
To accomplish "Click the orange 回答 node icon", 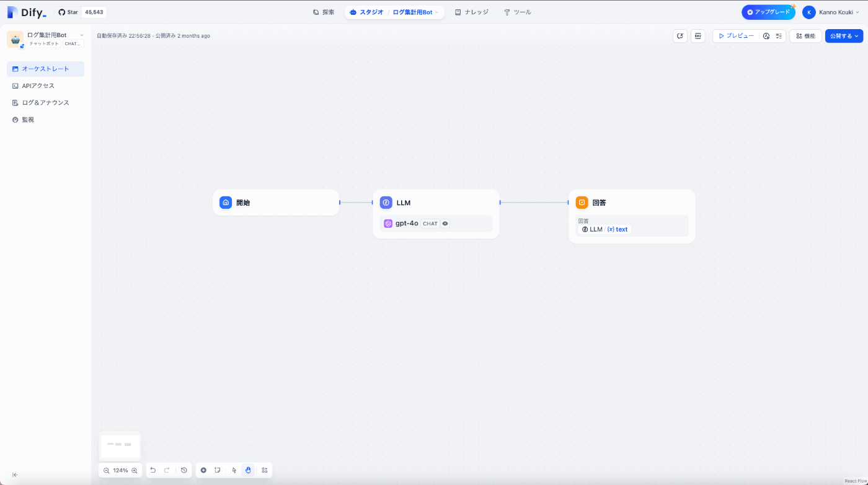I will 582,203.
